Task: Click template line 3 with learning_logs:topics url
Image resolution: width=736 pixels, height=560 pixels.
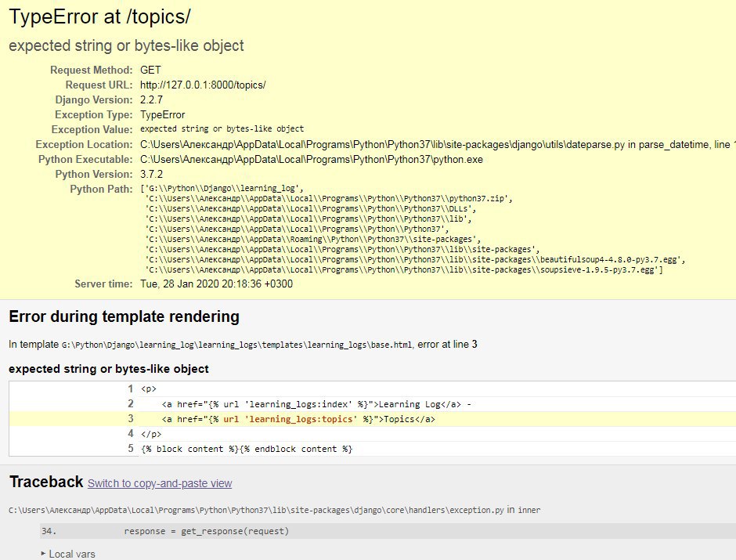Action: tap(372, 419)
